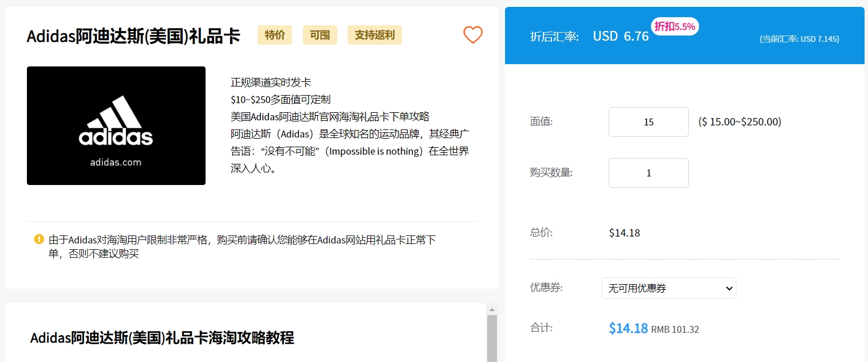Click the 折后汇率 label
The height and width of the screenshot is (362, 868).
(x=554, y=37)
